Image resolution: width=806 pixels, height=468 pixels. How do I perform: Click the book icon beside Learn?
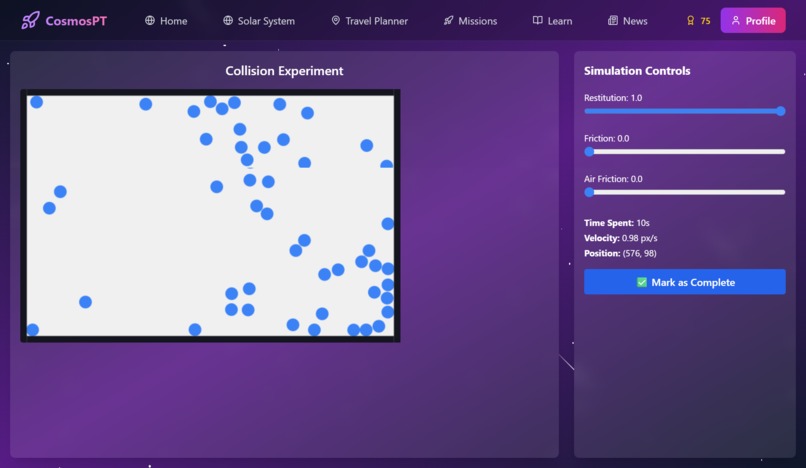[538, 21]
